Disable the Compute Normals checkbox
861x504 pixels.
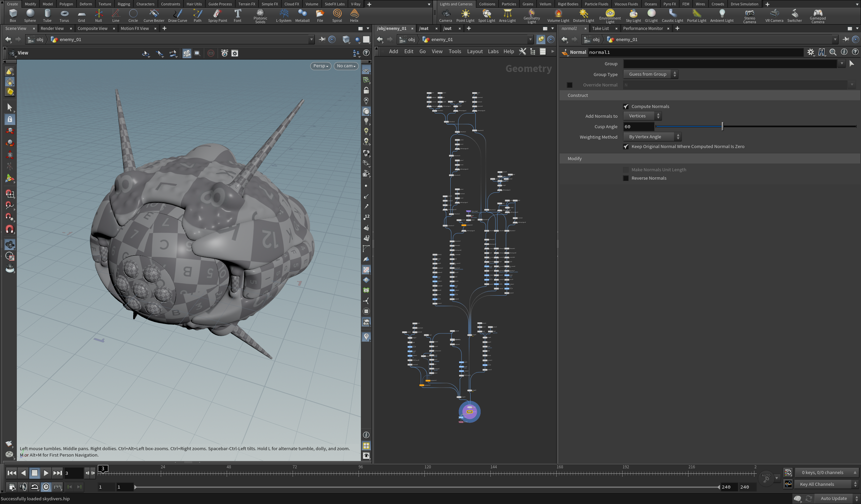[x=626, y=107]
